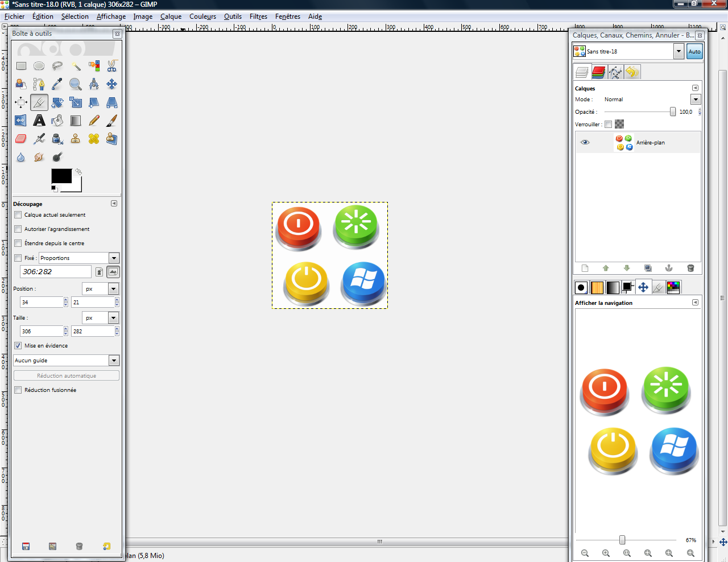
Task: Pick the Rectangle Select tool
Action: (21, 66)
